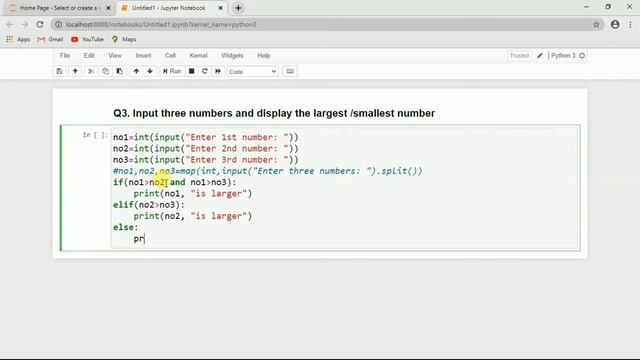Click the save and checkpoint icon
640x360 pixels.
pos(59,71)
